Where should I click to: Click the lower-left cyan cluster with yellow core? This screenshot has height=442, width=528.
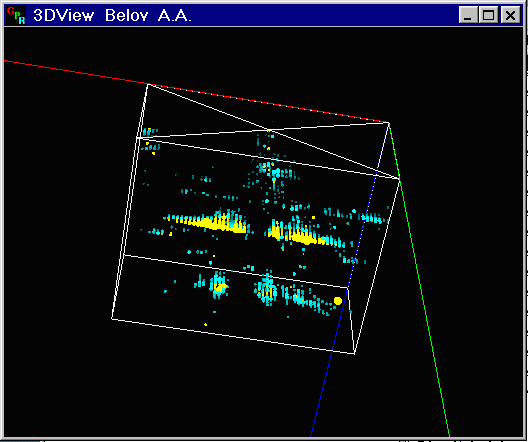point(219,287)
